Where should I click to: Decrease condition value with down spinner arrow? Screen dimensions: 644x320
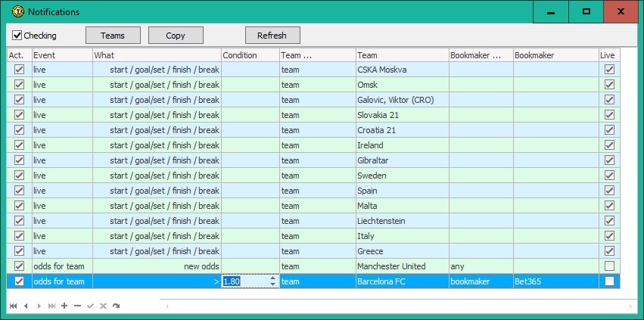coord(273,285)
